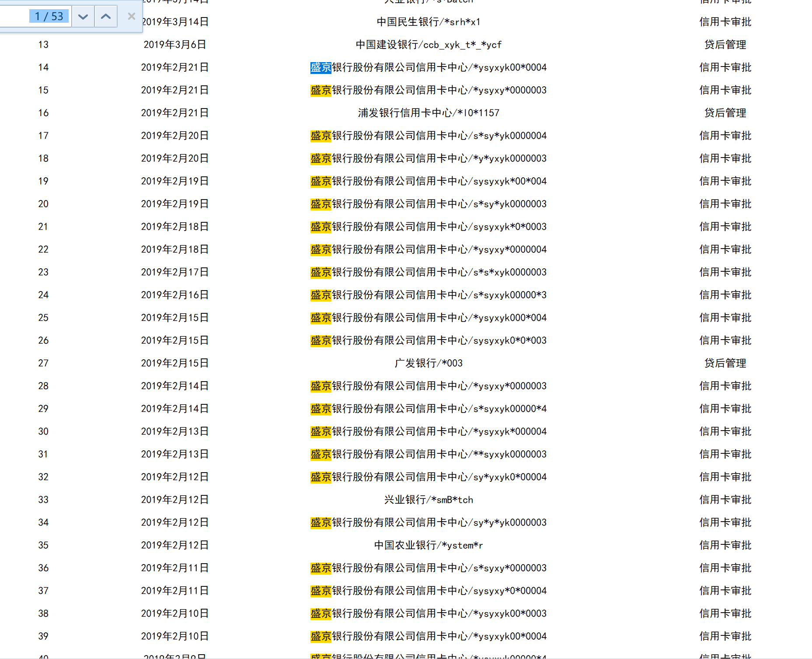Click entry s*syxyk00000*4 in row 29
The width and height of the screenshot is (812, 659).
(x=429, y=409)
